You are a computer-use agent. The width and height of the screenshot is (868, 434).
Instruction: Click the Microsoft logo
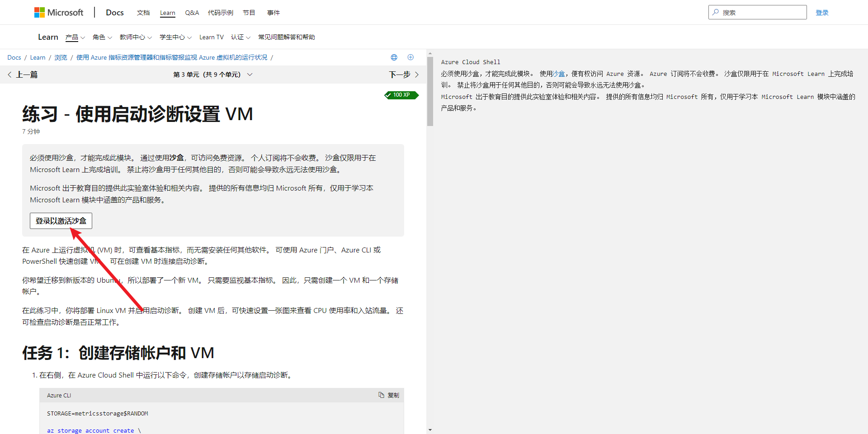[59, 12]
